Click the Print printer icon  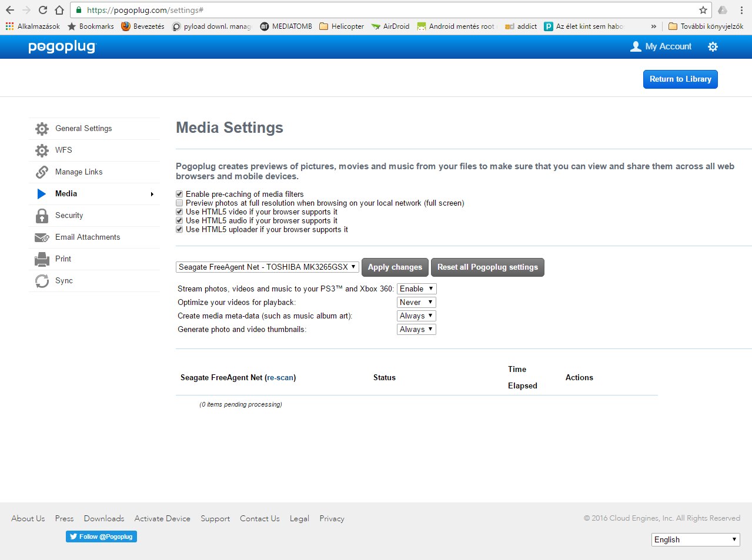point(42,259)
